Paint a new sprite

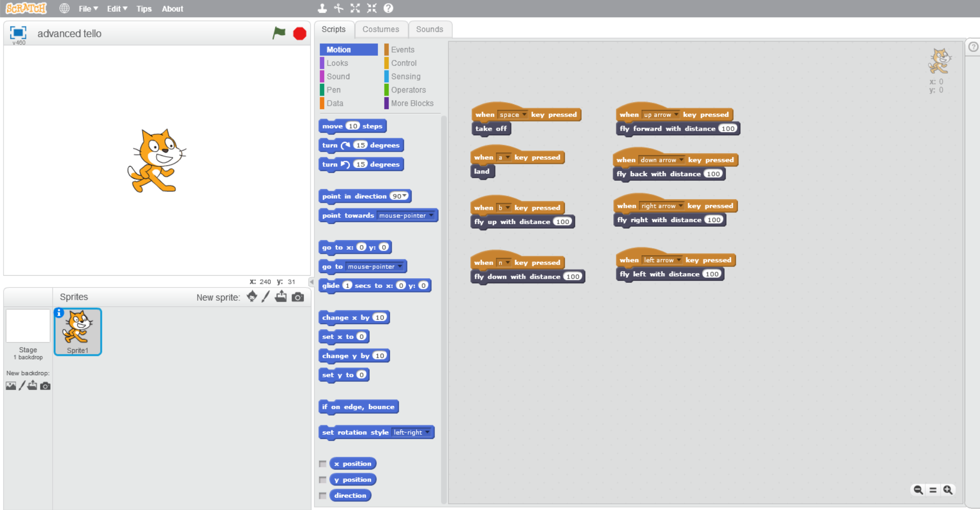(x=266, y=297)
